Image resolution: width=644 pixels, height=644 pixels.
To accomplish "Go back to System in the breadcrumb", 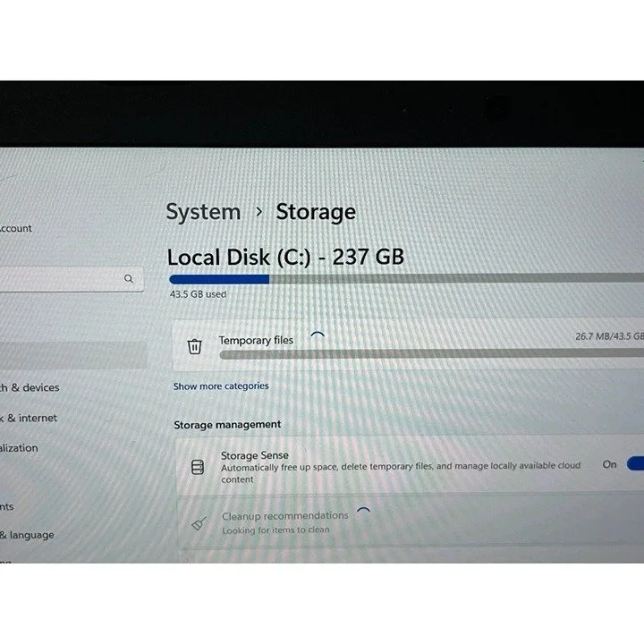I will pos(203,212).
